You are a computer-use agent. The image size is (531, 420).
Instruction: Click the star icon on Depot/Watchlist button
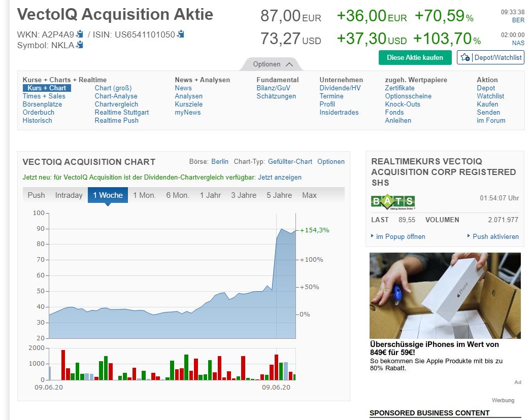point(465,57)
